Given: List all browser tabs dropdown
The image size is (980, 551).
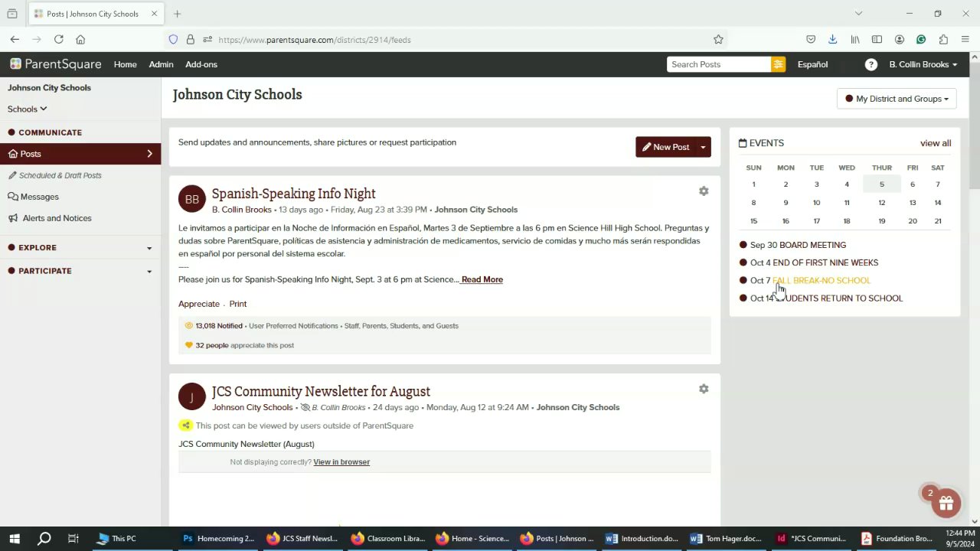Looking at the screenshot, I should (x=858, y=14).
